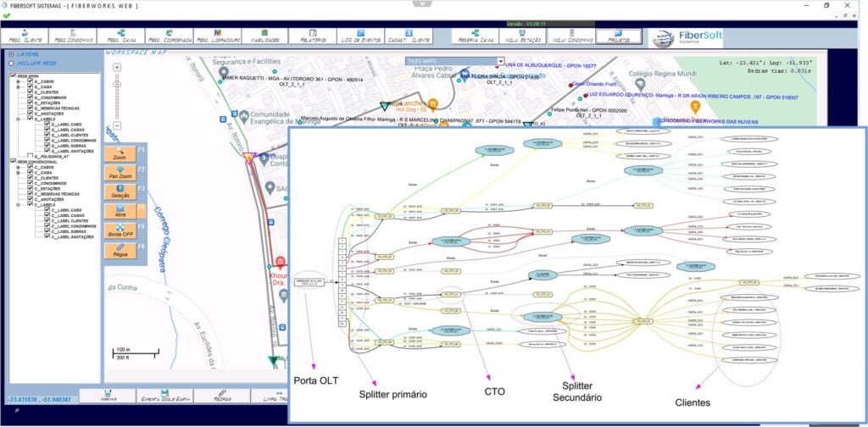Click the Borda OFF button
Image resolution: width=868 pixels, height=427 pixels.
(120, 231)
